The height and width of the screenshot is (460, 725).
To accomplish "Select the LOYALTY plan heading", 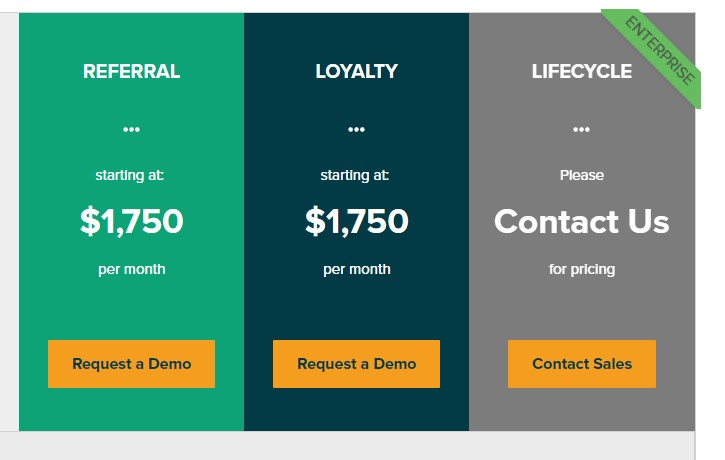I will tap(356, 71).
